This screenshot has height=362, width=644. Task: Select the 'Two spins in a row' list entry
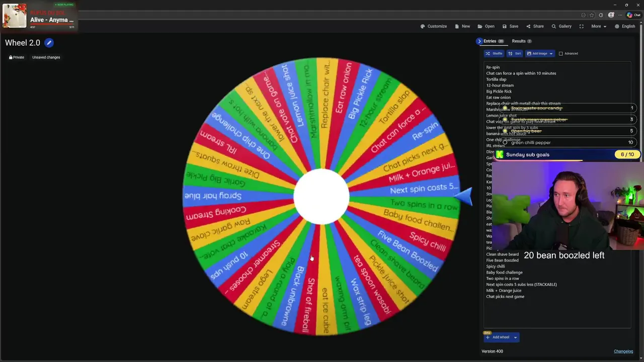(x=503, y=279)
